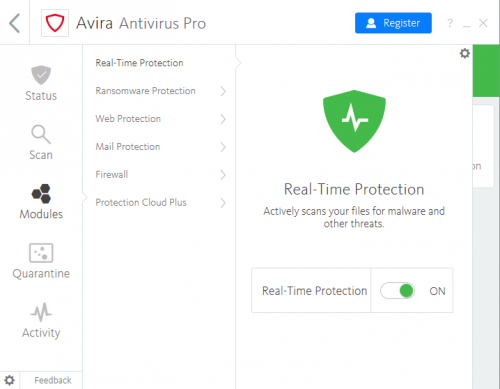
Task: Select the Modules sidebar tab
Action: tap(41, 202)
